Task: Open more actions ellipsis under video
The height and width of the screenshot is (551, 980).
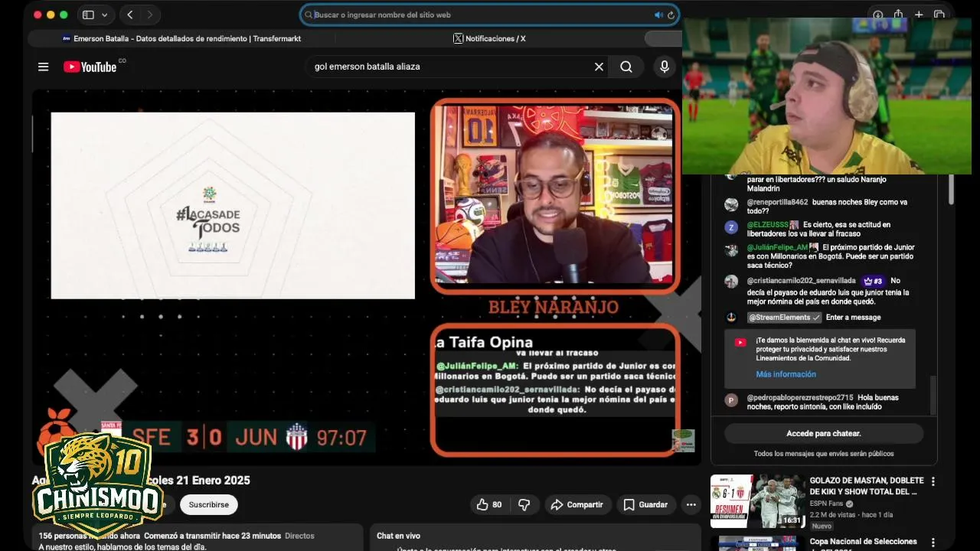Action: pos(691,504)
